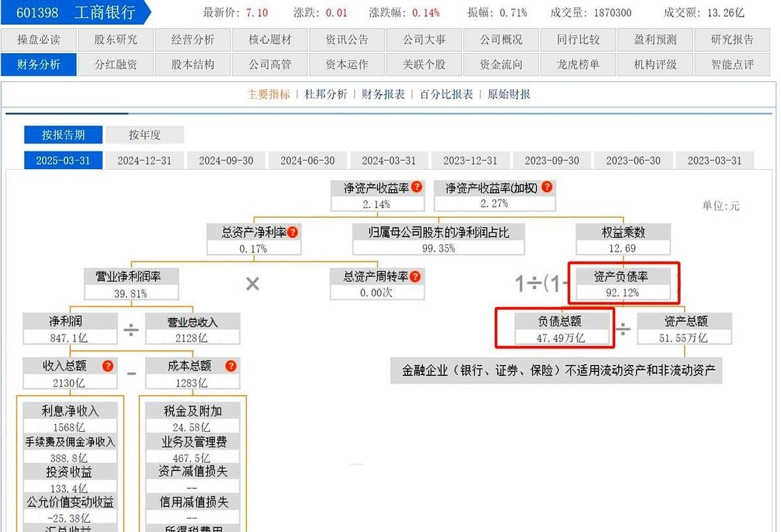Open the 财务报表 link

click(383, 94)
